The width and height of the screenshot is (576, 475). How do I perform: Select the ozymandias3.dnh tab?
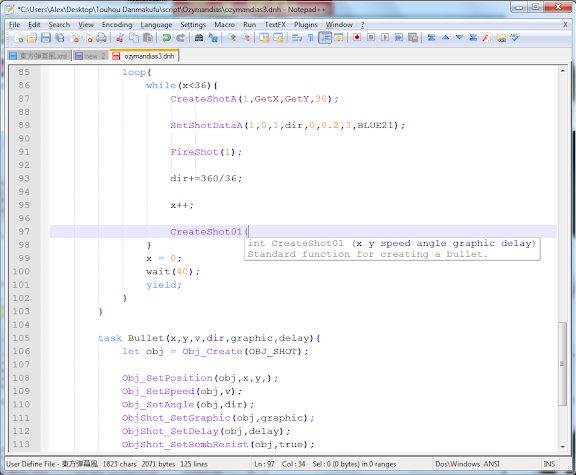[144, 56]
